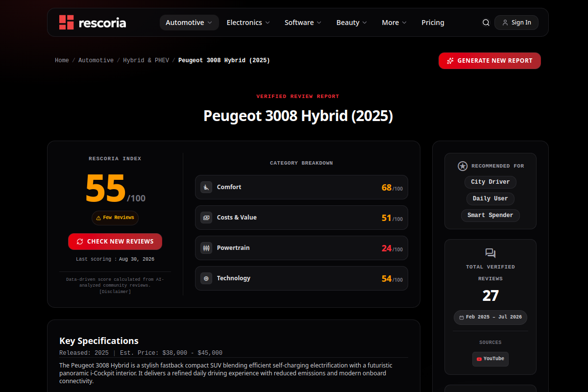Click the sparkle icon in Generate New Report
Viewport: 588px width, 392px height.
(450, 61)
